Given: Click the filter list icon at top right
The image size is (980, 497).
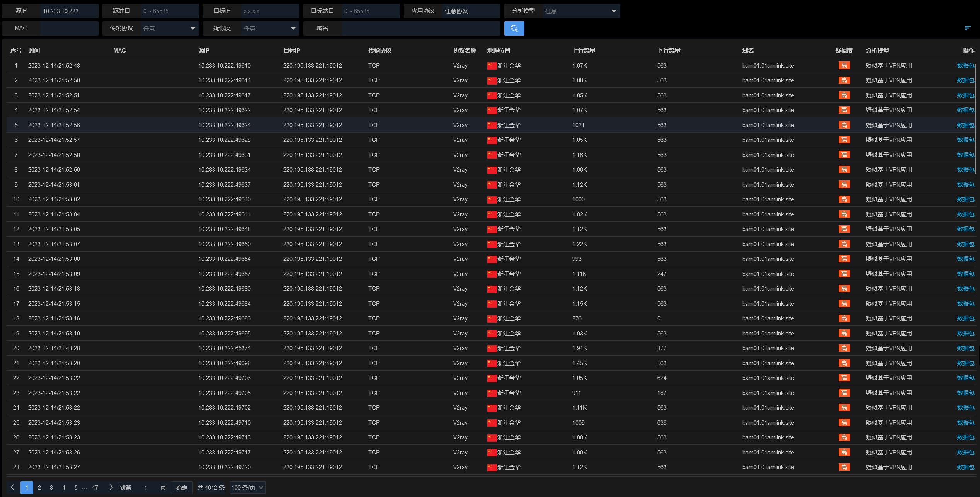Looking at the screenshot, I should coord(967,28).
